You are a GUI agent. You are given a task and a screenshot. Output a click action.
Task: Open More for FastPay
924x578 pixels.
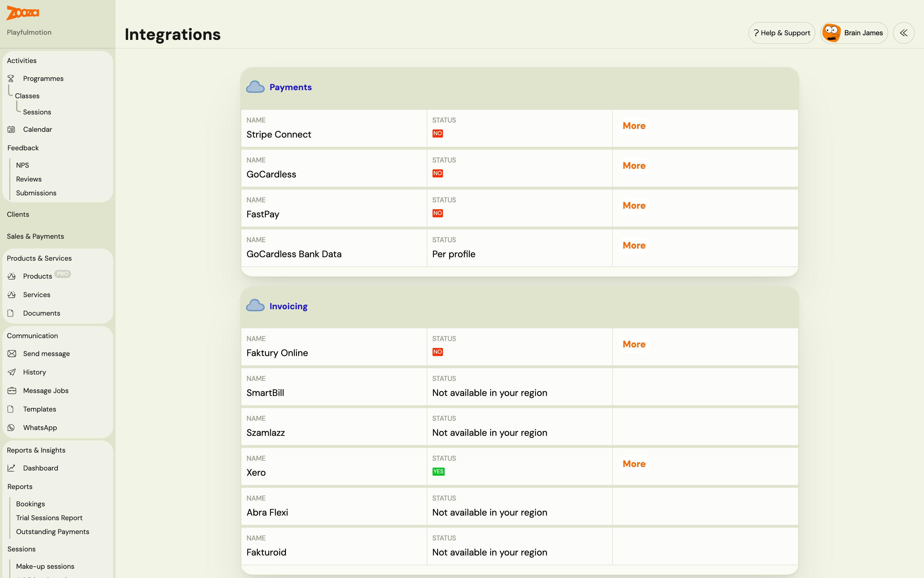pyautogui.click(x=634, y=205)
